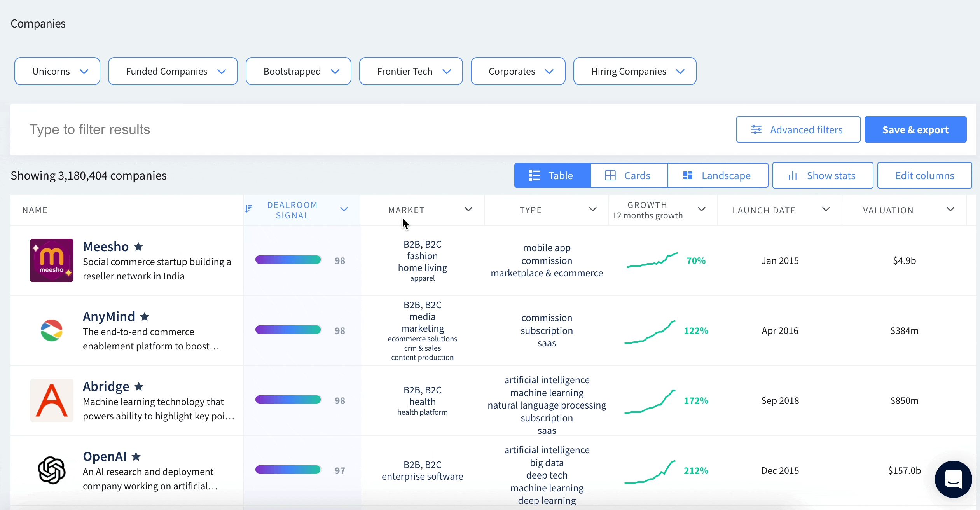Open the Frontier Tech dropdown
980x510 pixels.
[411, 71]
